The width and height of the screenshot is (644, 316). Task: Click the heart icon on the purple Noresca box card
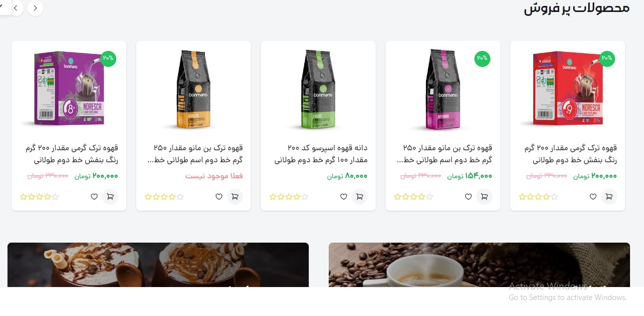94,197
